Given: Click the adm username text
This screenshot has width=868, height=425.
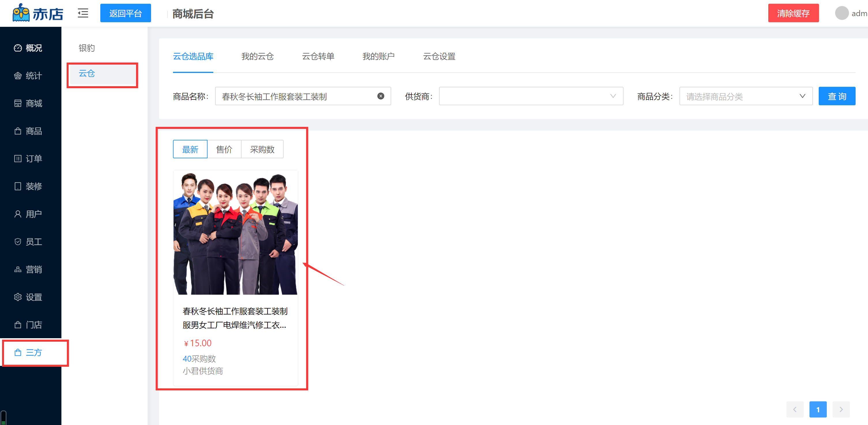Looking at the screenshot, I should pos(859,14).
